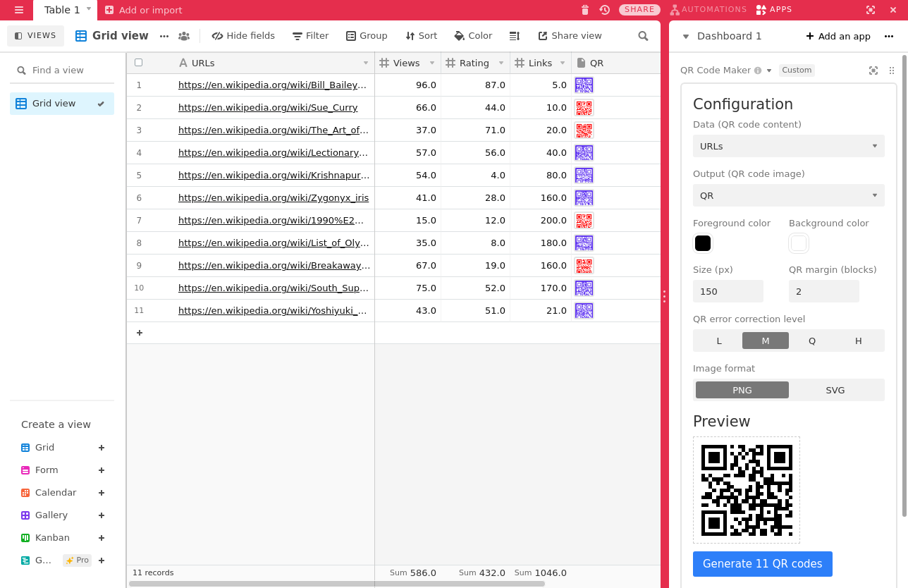Open the Sort menu
Viewport: 908px width, 588px height.
(x=422, y=36)
